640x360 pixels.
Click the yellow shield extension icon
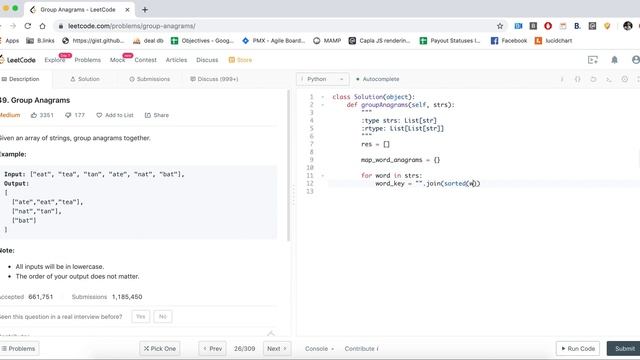pos(607,26)
